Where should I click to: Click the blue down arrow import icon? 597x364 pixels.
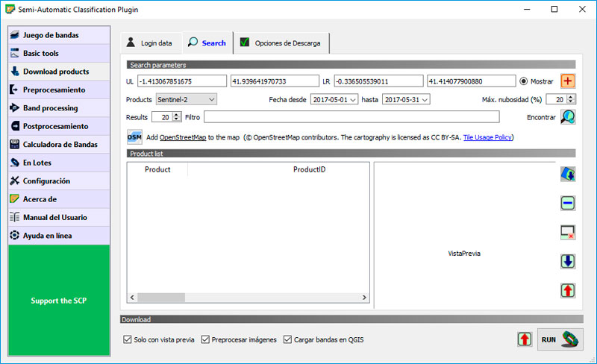click(568, 262)
